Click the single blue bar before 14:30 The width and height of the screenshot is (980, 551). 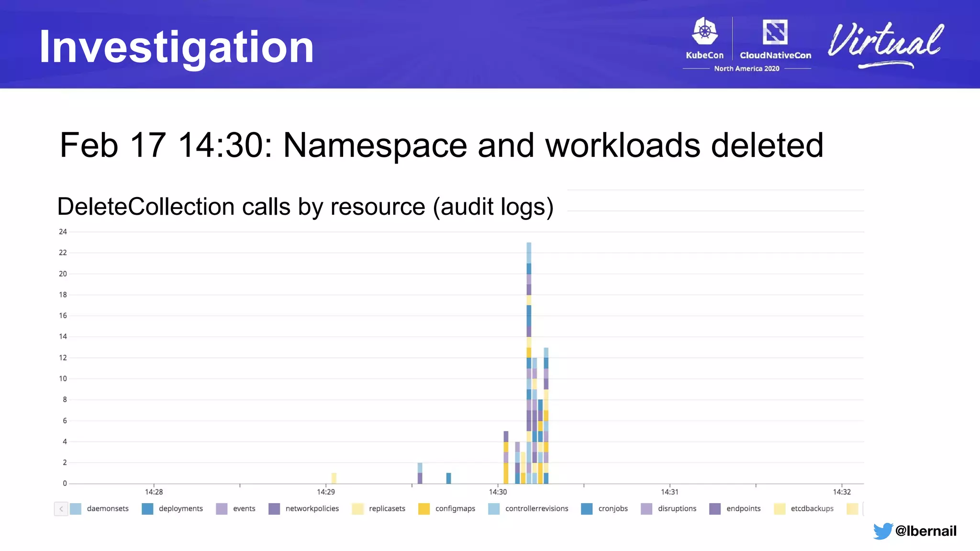[448, 478]
